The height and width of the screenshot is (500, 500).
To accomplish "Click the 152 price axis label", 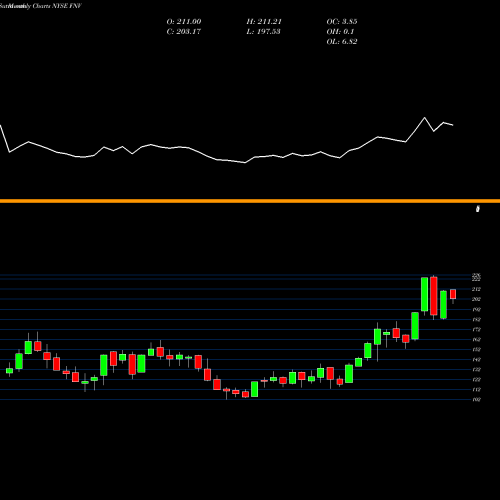I will (476, 349).
